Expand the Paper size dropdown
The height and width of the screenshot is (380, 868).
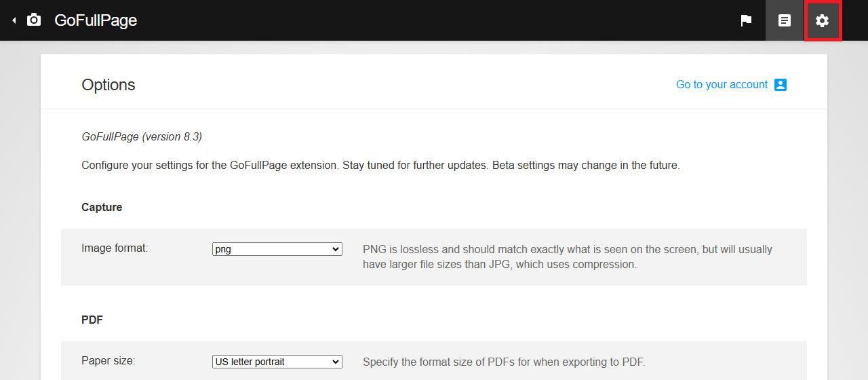coord(277,362)
